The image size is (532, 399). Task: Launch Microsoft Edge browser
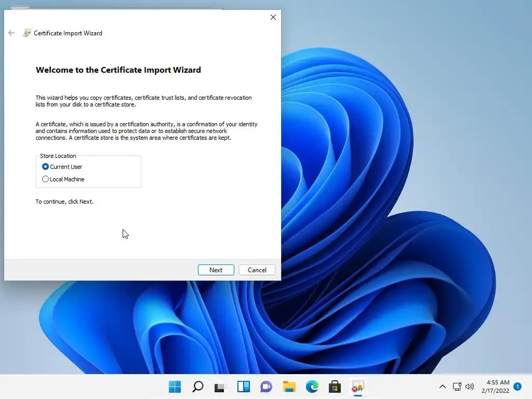(312, 387)
